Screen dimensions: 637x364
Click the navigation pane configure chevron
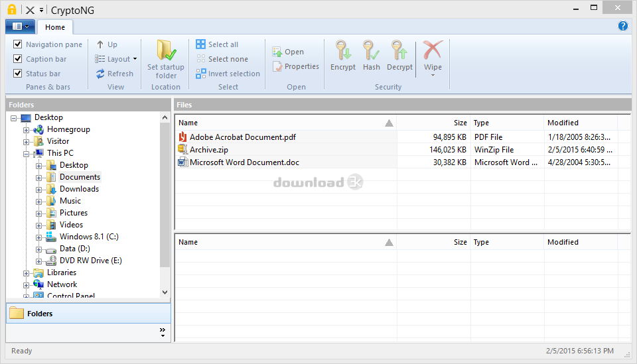163,332
